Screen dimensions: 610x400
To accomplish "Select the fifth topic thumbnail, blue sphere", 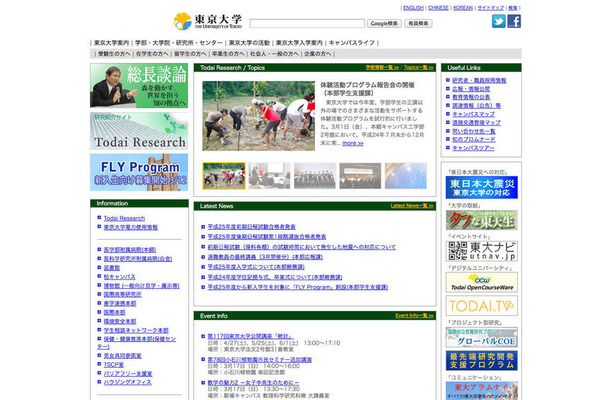I will (x=406, y=176).
